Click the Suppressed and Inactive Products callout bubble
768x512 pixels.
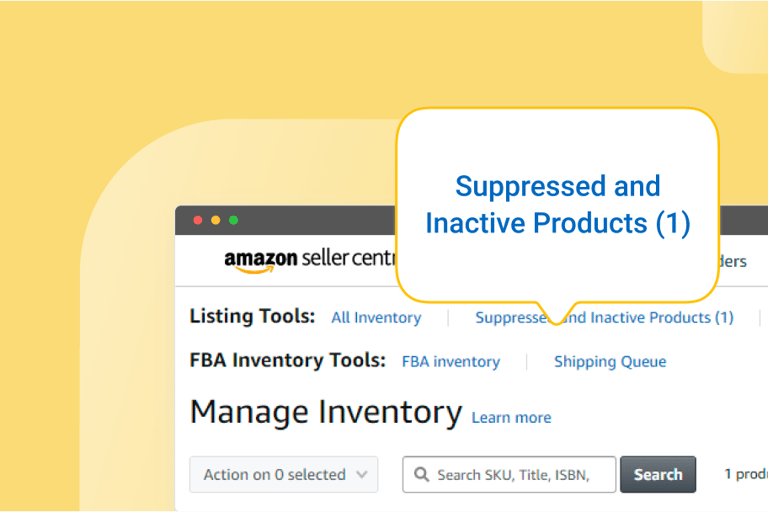click(x=557, y=205)
